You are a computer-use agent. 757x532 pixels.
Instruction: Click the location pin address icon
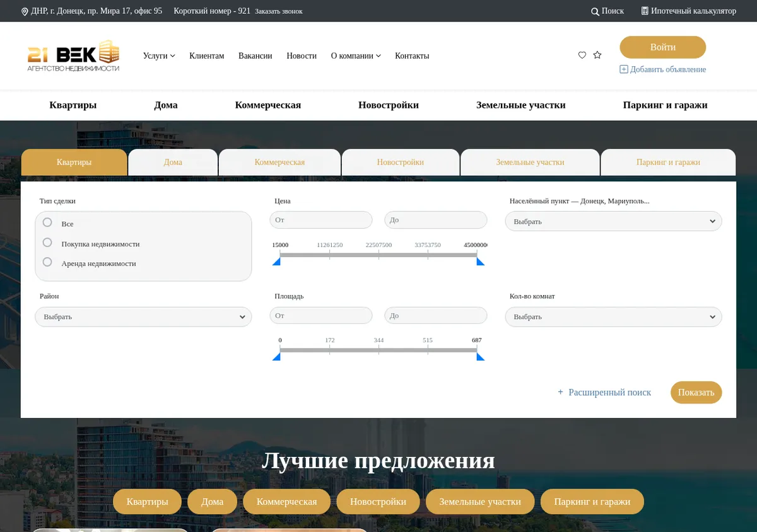pyautogui.click(x=25, y=11)
